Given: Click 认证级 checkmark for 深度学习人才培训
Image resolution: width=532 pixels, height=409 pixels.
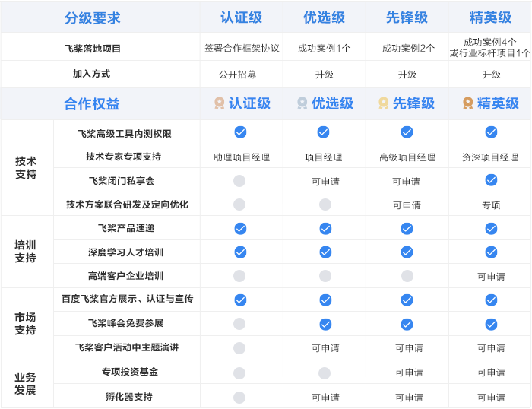Looking at the screenshot, I should [x=240, y=252].
